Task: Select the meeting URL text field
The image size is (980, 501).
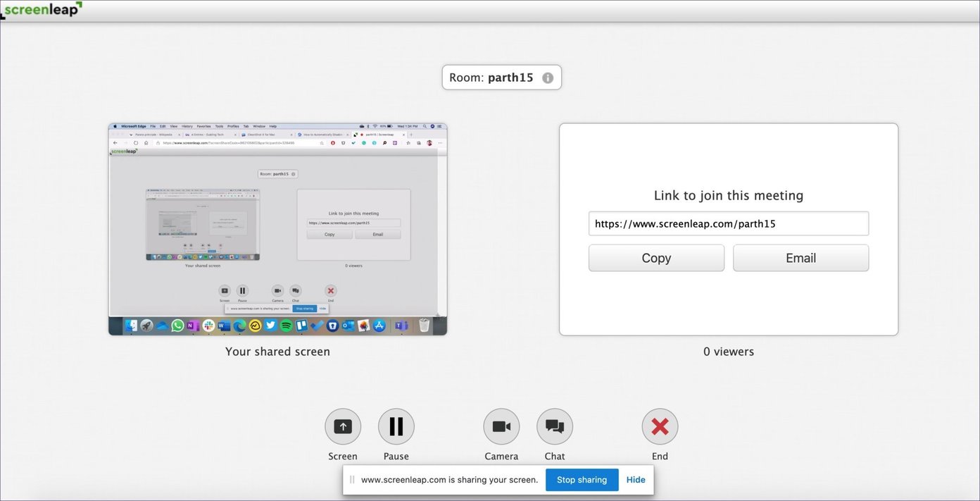Action: [x=729, y=223]
